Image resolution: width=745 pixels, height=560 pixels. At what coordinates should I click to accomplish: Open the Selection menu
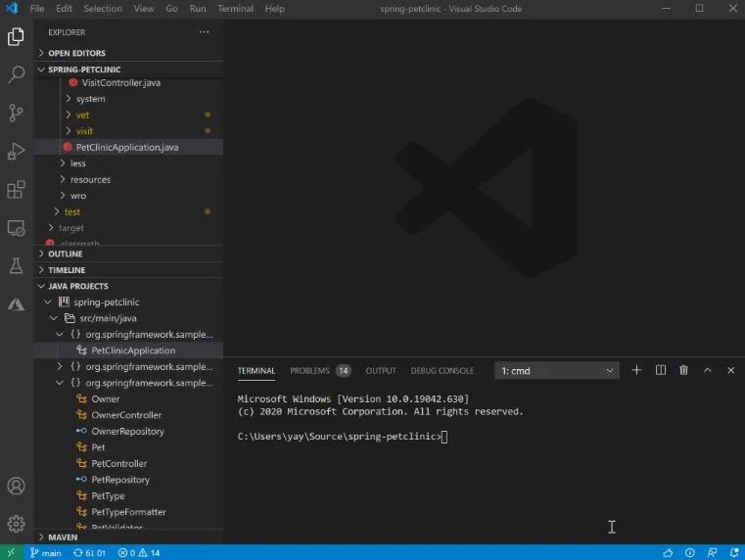(103, 9)
